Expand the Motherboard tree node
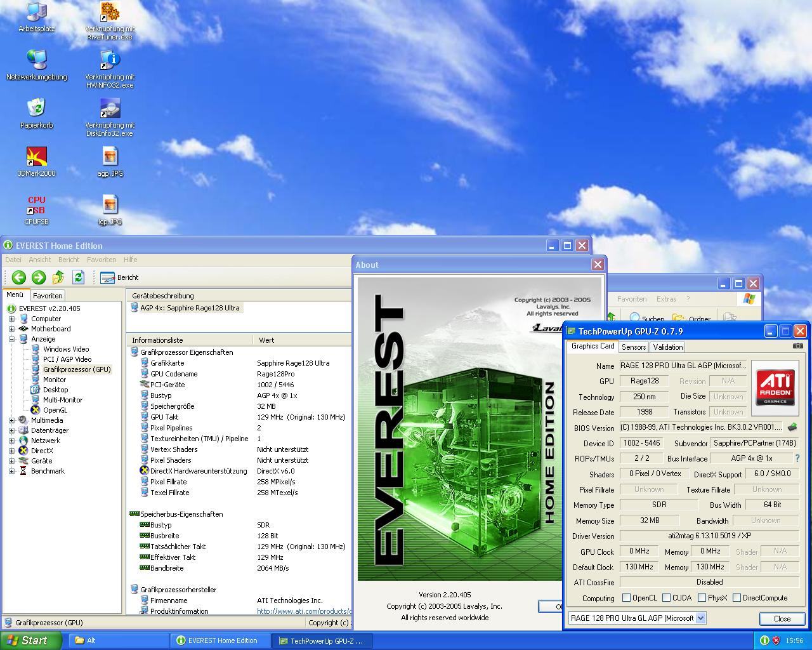The width and height of the screenshot is (812, 650). [11, 329]
